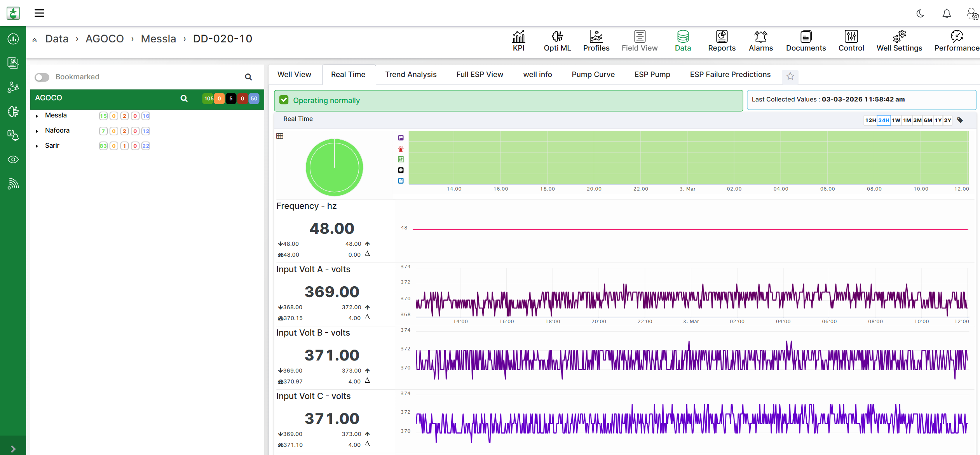Click AGOCO in the breadcrumb
The width and height of the screenshot is (980, 455).
(x=104, y=38)
